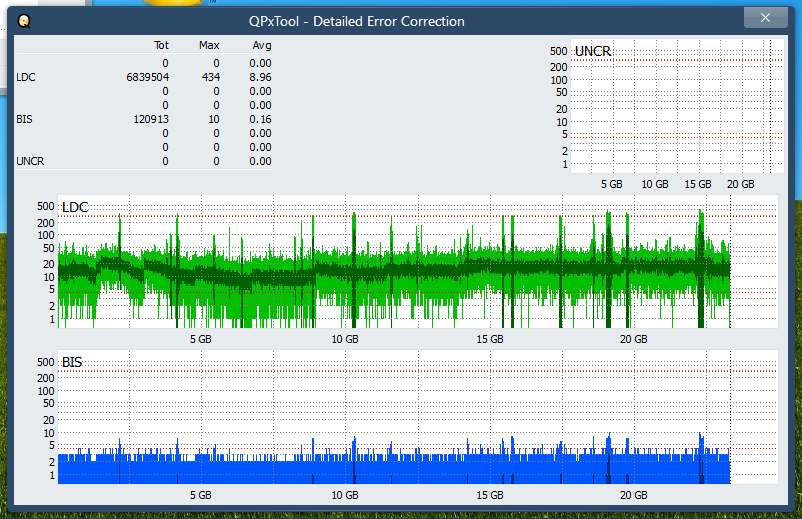This screenshot has width=802, height=519.
Task: Click the LDC average value 8.96
Action: pos(259,77)
